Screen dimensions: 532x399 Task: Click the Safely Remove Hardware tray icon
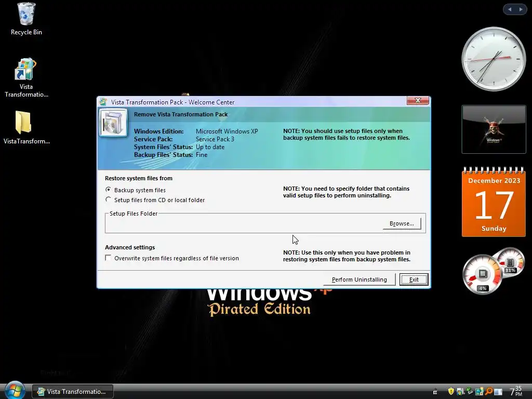[470, 391]
